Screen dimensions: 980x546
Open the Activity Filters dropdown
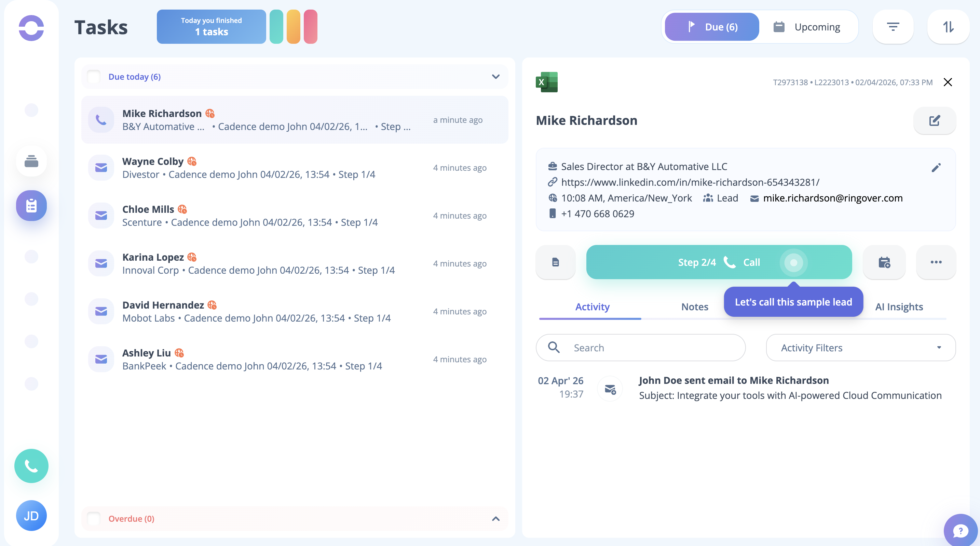tap(860, 348)
